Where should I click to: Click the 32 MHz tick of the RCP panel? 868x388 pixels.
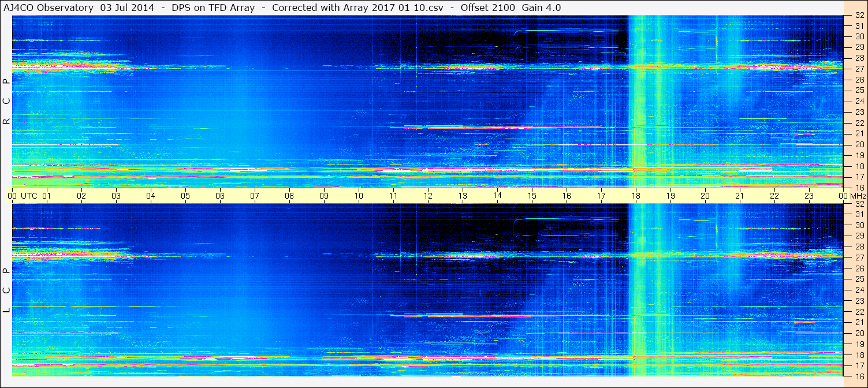pyautogui.click(x=859, y=16)
